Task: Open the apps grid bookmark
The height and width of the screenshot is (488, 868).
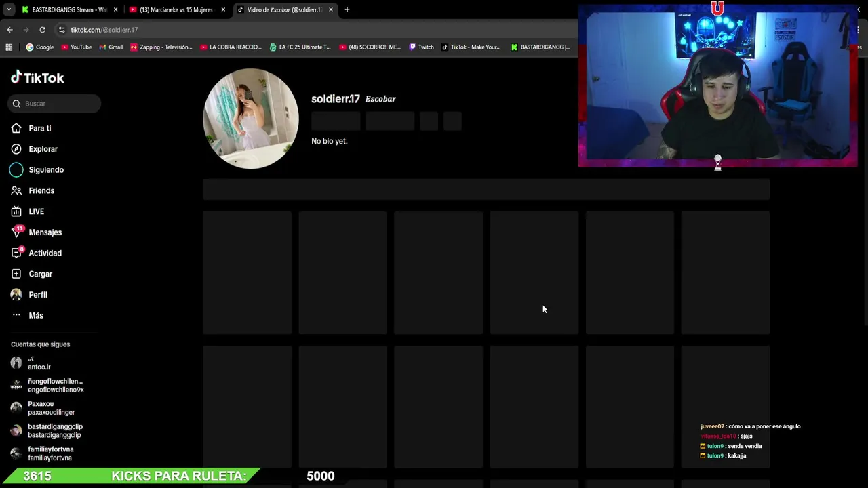Action: click(x=9, y=47)
